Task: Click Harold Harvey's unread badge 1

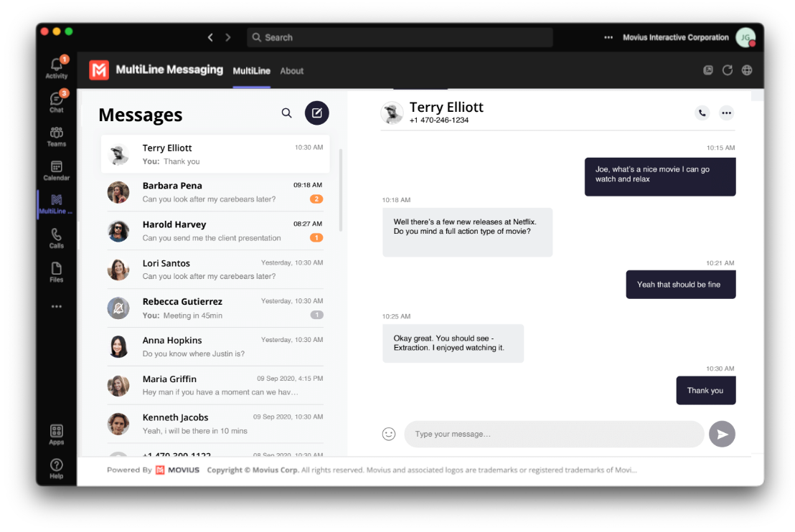Action: (x=316, y=237)
